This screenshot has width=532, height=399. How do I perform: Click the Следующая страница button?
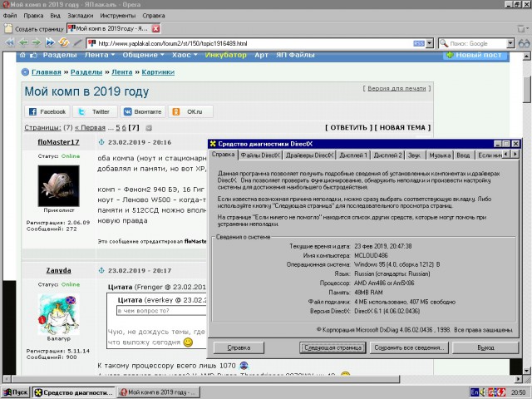332,347
